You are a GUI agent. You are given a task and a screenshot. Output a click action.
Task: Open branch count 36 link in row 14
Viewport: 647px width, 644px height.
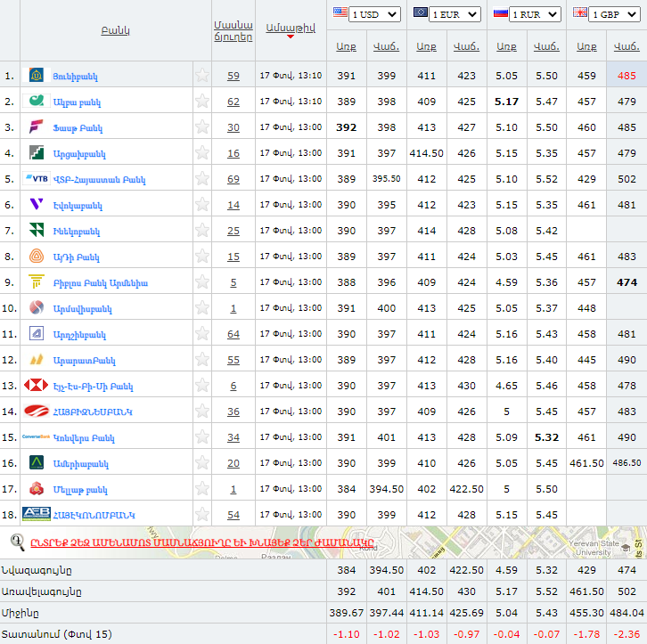(x=233, y=412)
